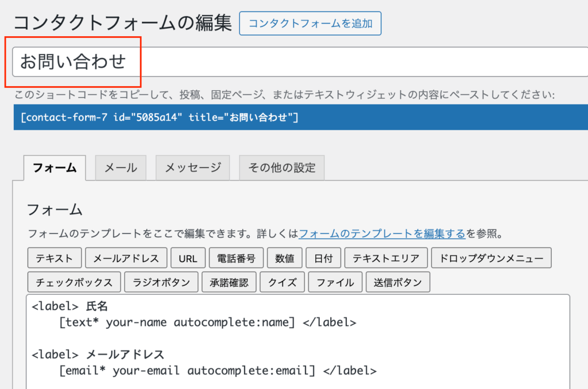588x389 pixels.
Task: Insert a 送信ボタン form tag
Action: pyautogui.click(x=398, y=282)
